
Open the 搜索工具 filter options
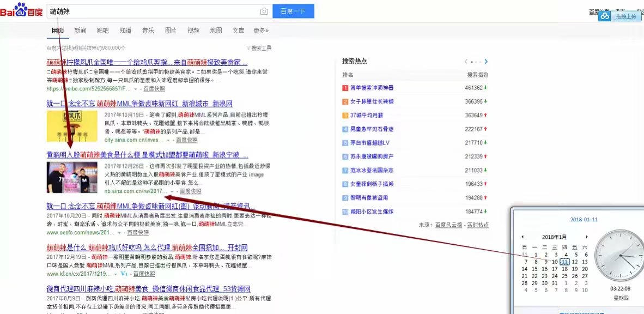[x=259, y=48]
